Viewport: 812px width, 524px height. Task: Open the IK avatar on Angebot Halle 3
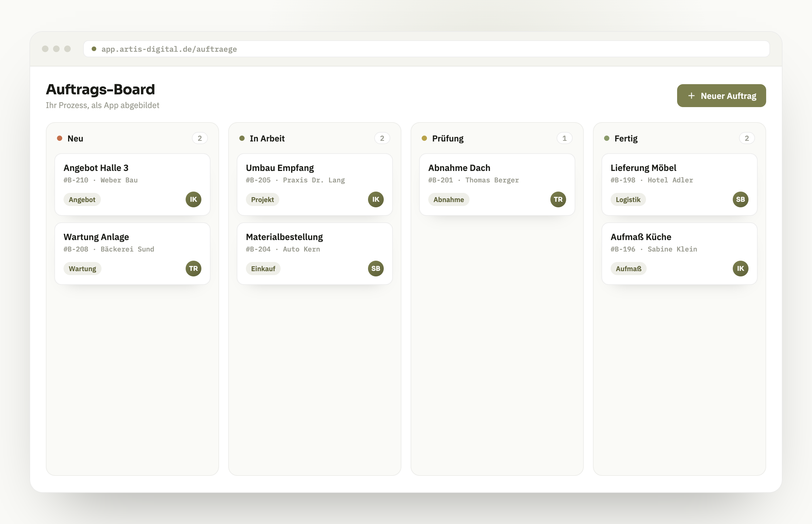[x=193, y=199]
